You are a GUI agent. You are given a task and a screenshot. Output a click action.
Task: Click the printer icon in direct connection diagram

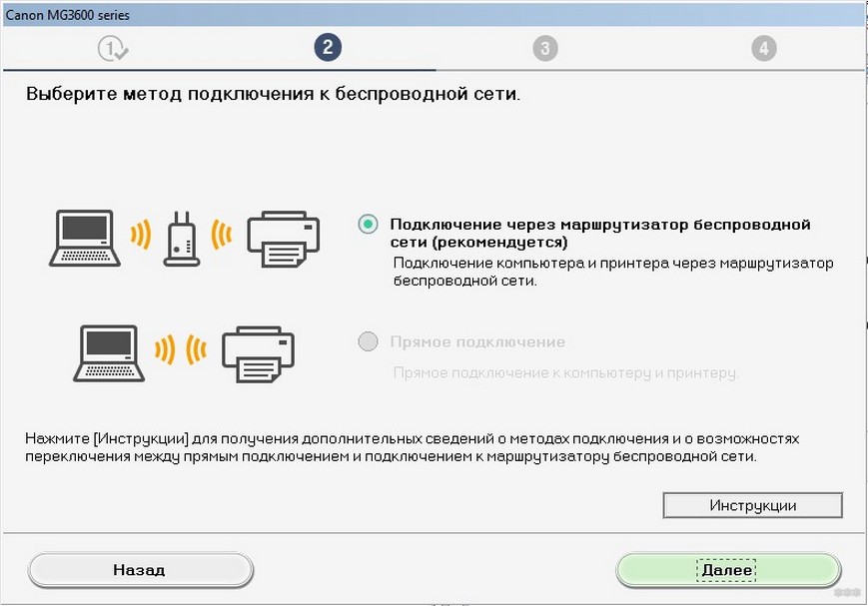coord(258,349)
